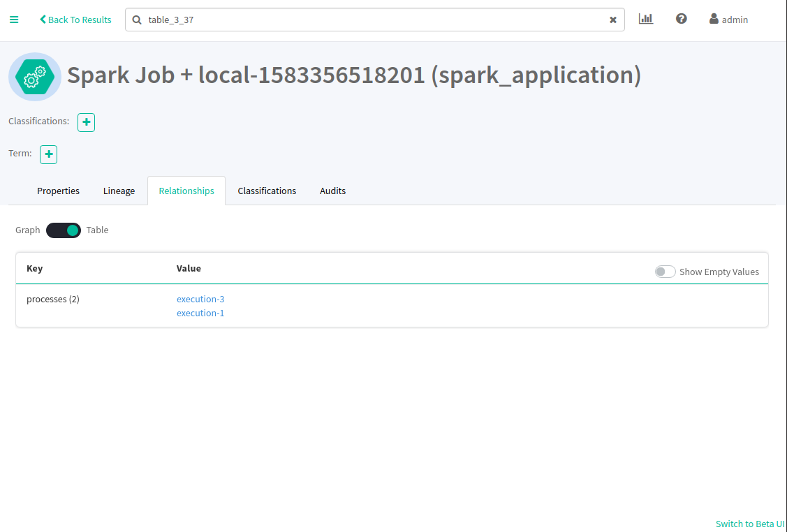The width and height of the screenshot is (787, 532).
Task: Open the execution-3 process link
Action: pos(200,299)
